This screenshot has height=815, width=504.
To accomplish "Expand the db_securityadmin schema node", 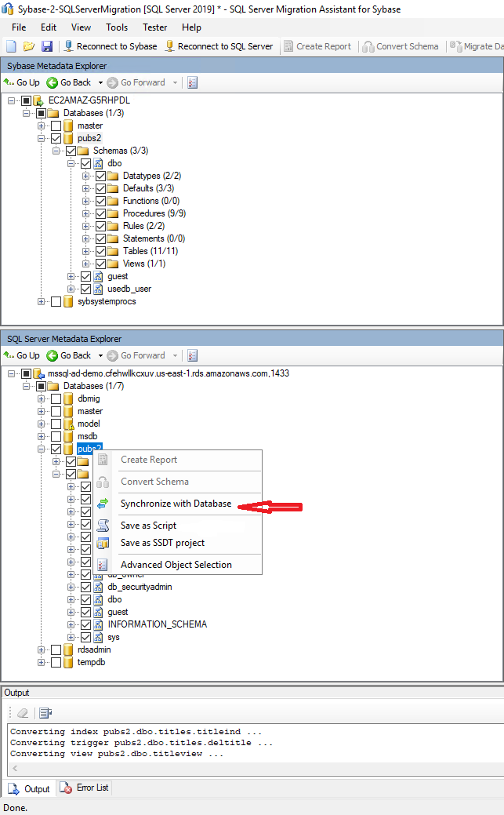I will (x=71, y=587).
